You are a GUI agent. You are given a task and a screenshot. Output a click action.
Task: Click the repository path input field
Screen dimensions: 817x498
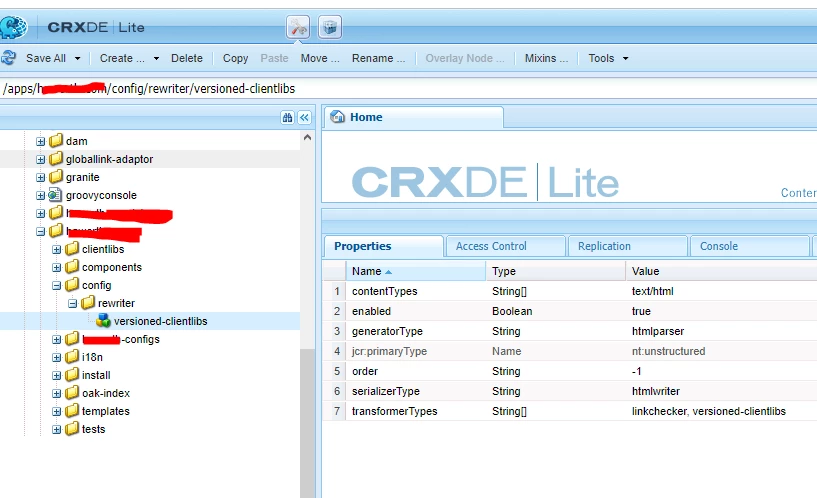coord(408,88)
